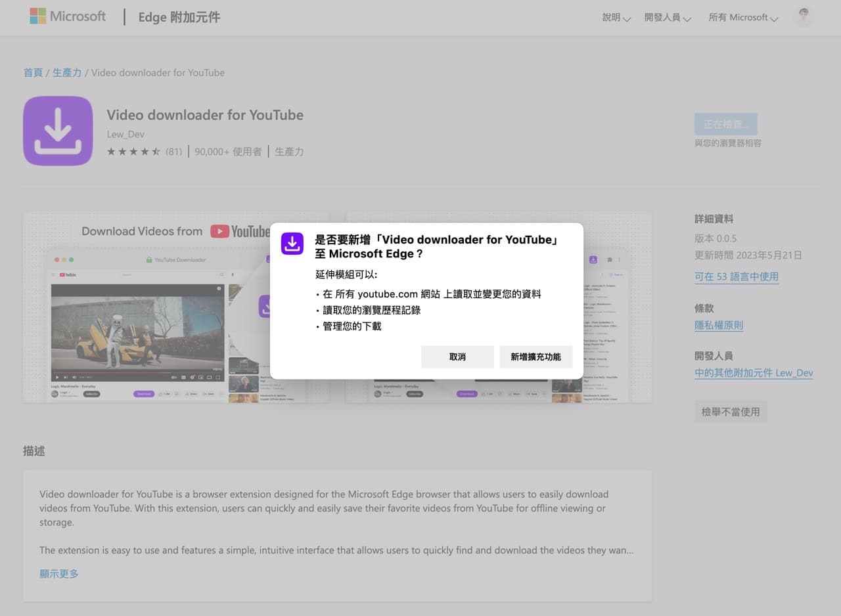841x616 pixels.
Task: Open the user profile avatar
Action: [x=804, y=16]
